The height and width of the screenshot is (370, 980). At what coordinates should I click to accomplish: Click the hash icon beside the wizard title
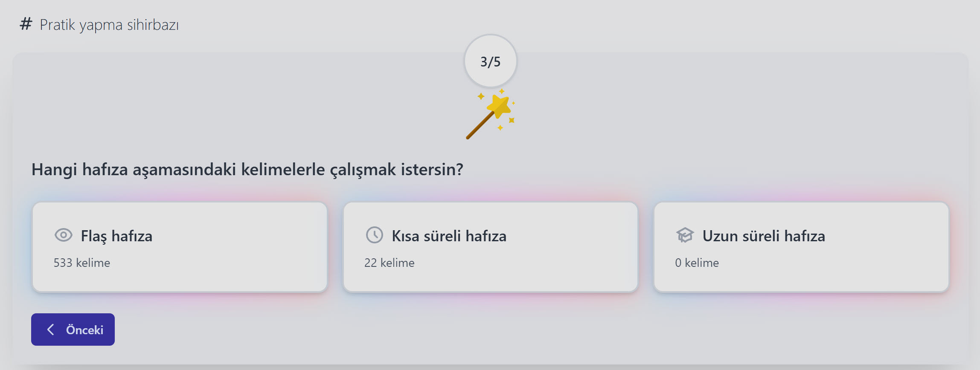26,24
